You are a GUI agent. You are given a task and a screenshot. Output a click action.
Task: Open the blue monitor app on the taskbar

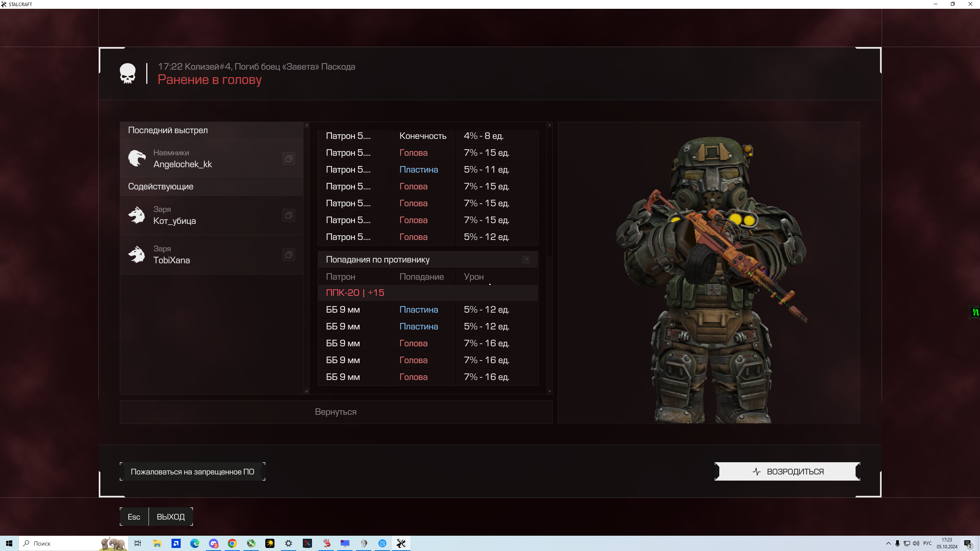coord(345,543)
